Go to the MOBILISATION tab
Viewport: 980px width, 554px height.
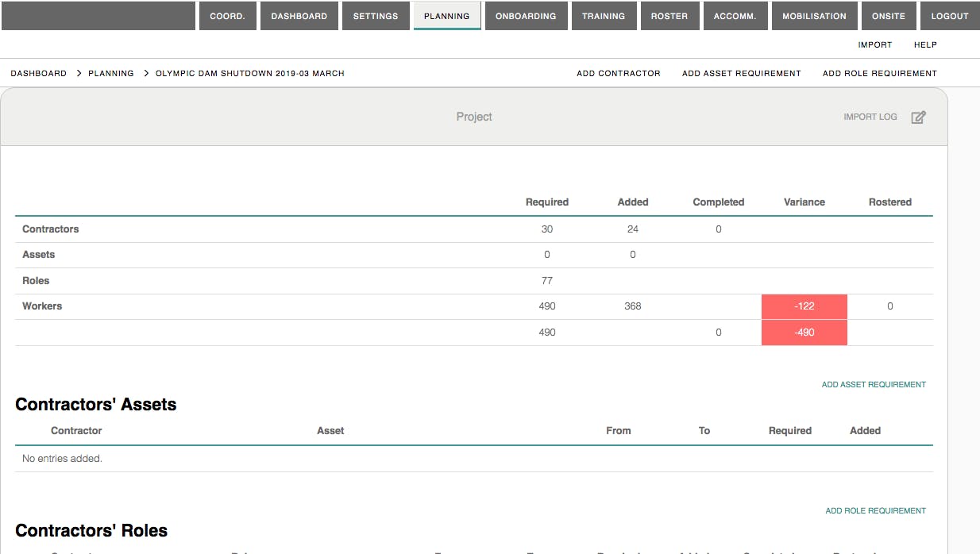pyautogui.click(x=814, y=16)
